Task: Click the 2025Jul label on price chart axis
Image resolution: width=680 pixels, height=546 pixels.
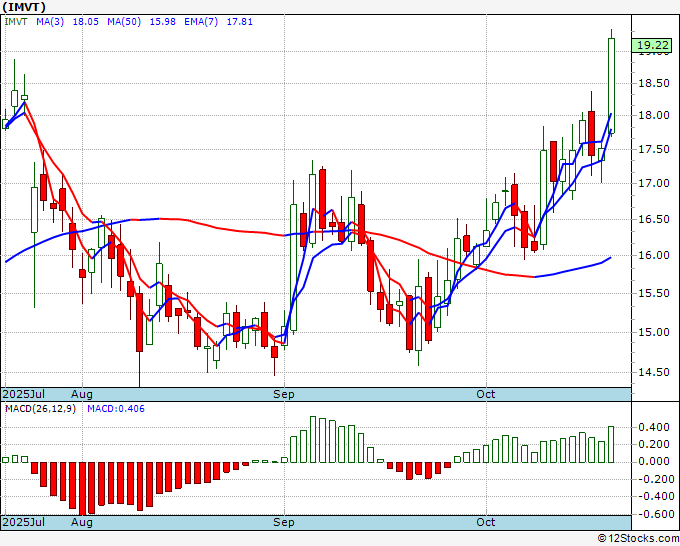Action: tap(24, 394)
